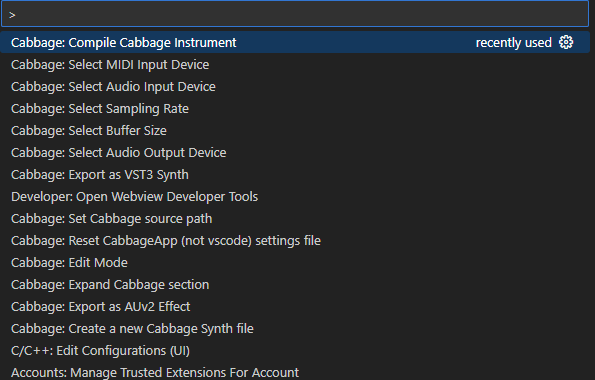Open Cabbage: Select Sampling Rate

click(295, 109)
